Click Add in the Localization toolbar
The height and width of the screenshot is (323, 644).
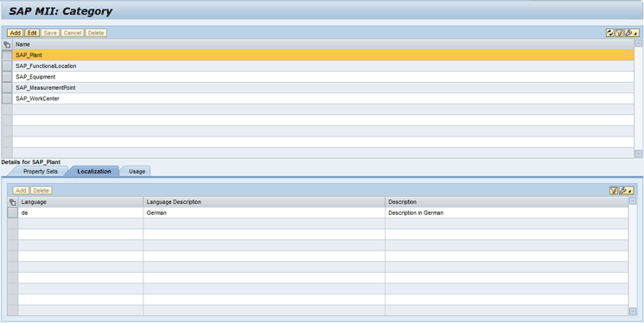coord(21,191)
